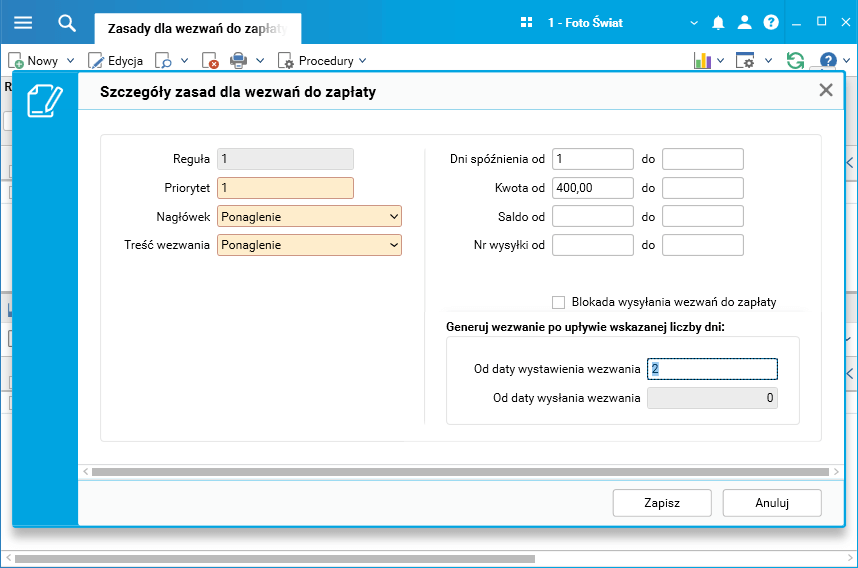The width and height of the screenshot is (858, 568).
Task: Expand the Treść wezwania dropdown
Action: click(x=393, y=245)
